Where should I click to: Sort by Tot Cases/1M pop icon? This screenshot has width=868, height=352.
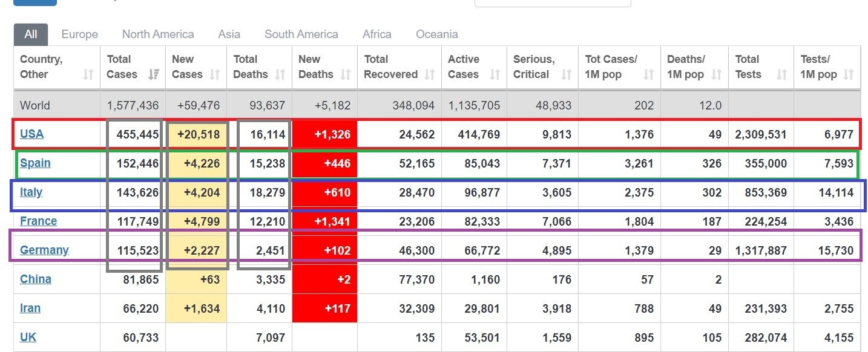tap(649, 74)
